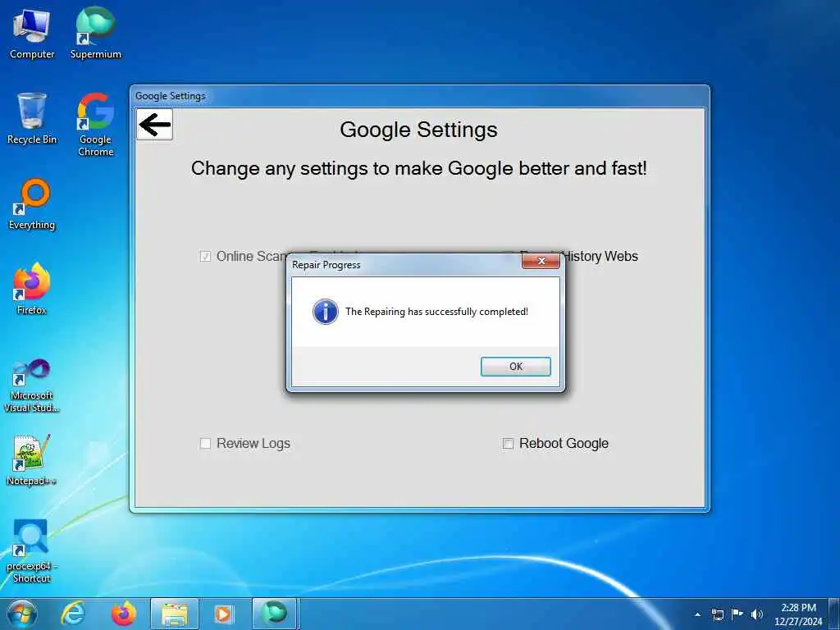The image size is (840, 630).
Task: Close the Repair Progress dialog
Action: [541, 261]
